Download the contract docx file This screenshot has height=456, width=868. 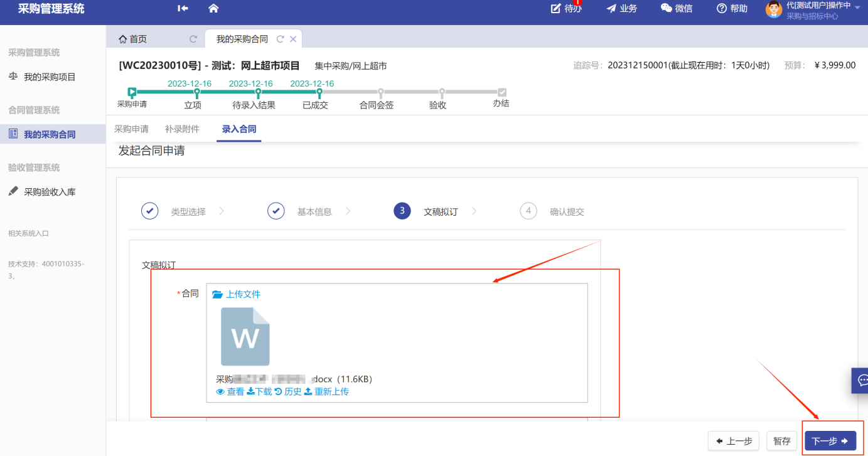pyautogui.click(x=259, y=392)
